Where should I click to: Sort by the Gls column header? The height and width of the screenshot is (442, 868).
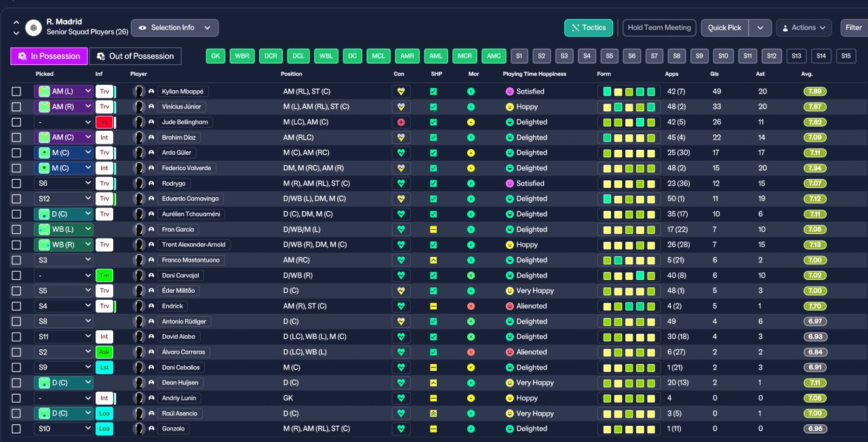715,74
